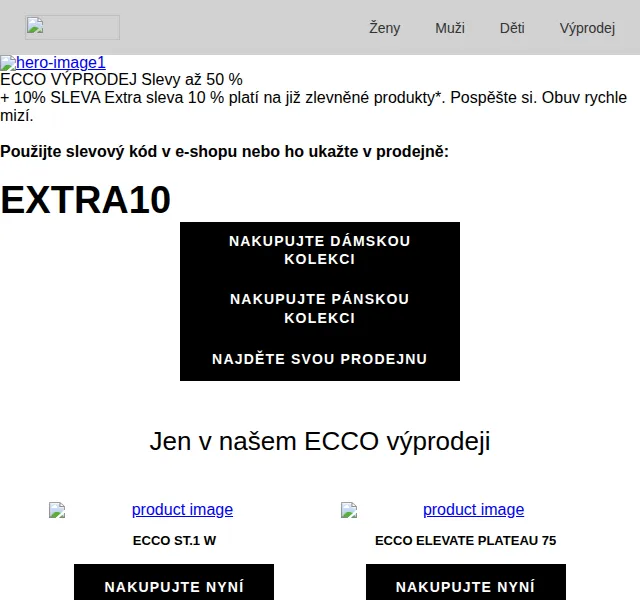Screen dimensions: 640x600
Task: Click the broken logo image in header
Action: [72, 27]
